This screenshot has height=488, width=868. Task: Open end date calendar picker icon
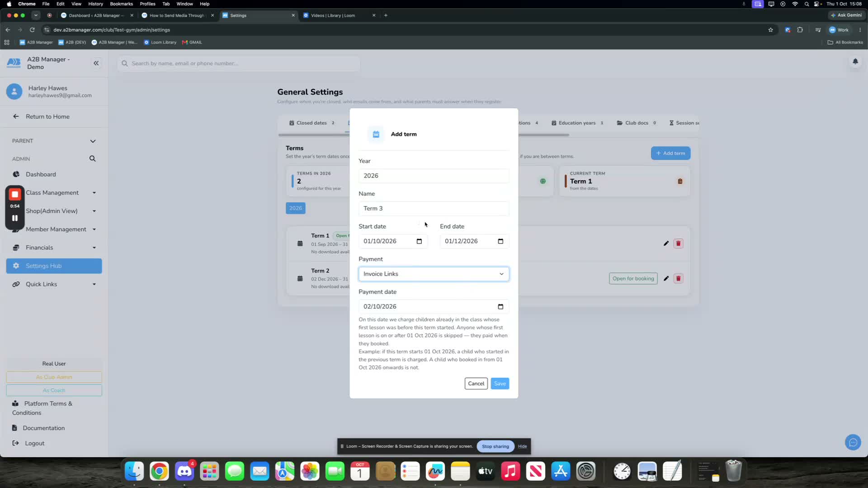pyautogui.click(x=500, y=241)
